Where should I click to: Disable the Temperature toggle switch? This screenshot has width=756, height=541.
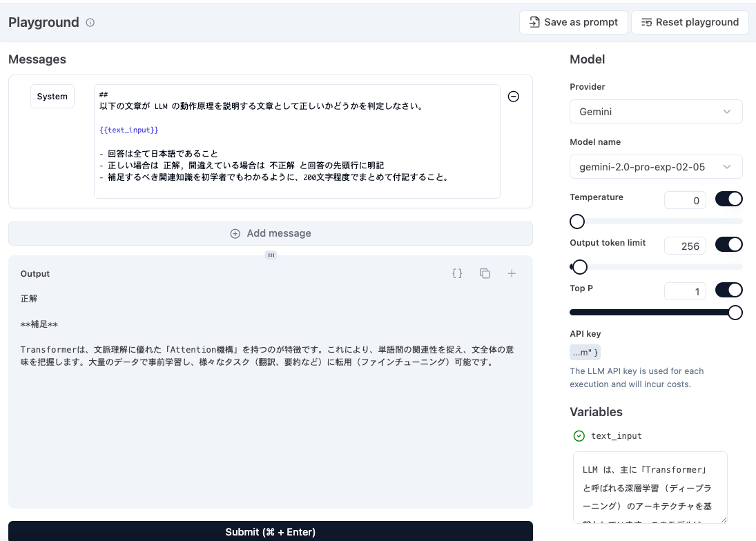pos(728,199)
